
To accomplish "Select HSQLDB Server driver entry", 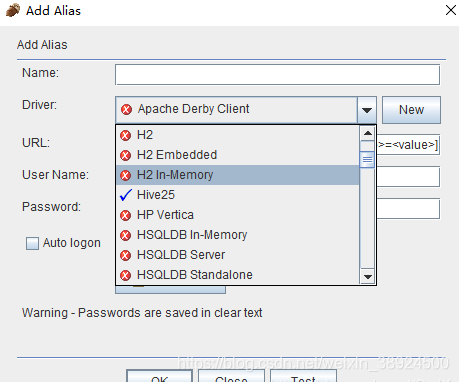I will coord(238,255).
